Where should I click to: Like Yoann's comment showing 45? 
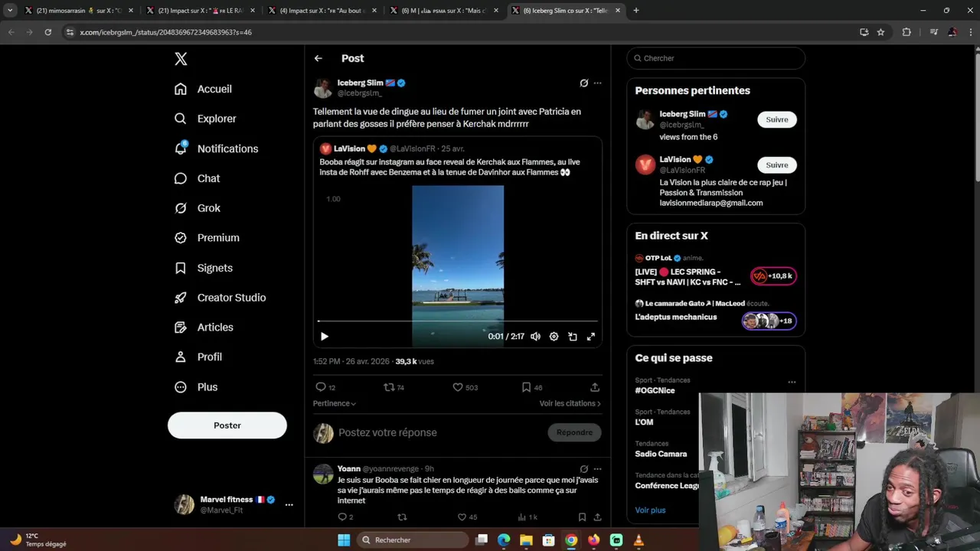462,517
